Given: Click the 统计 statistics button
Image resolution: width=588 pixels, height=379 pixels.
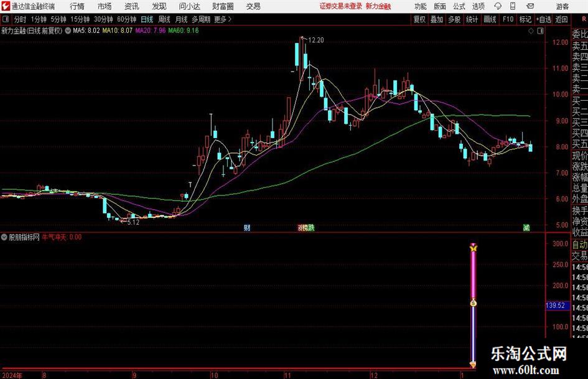Looking at the screenshot, I should pyautogui.click(x=472, y=19).
